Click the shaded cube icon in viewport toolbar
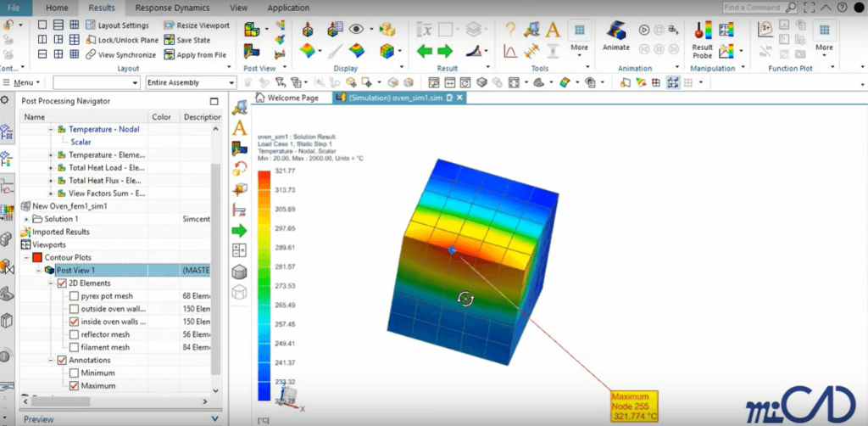The width and height of the screenshot is (868, 426). pyautogui.click(x=239, y=272)
